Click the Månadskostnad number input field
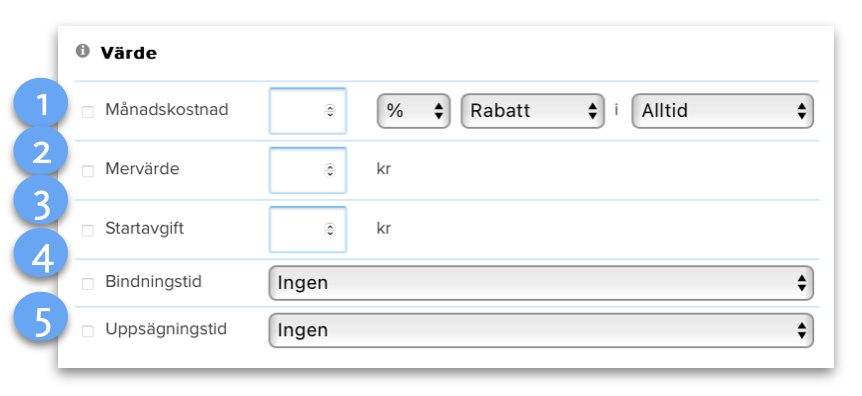Viewport: 862px width, 396px height. [308, 111]
